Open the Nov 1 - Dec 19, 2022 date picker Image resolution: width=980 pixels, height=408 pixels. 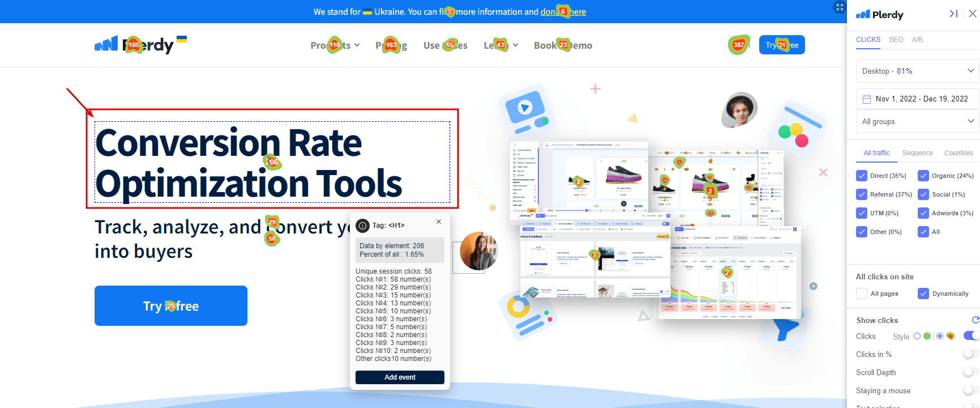(x=917, y=99)
